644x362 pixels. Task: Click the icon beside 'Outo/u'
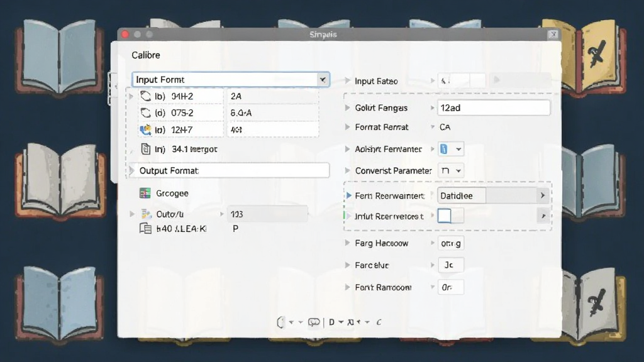[146, 214]
